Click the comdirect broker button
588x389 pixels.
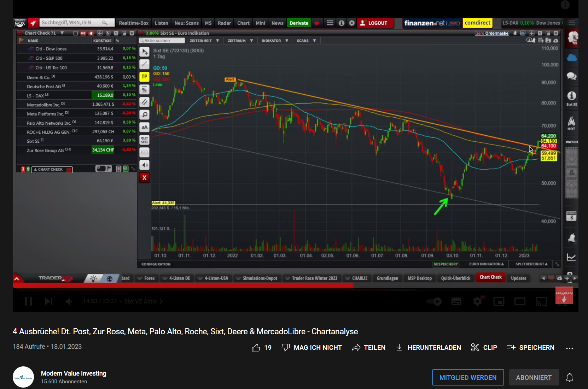(x=477, y=23)
